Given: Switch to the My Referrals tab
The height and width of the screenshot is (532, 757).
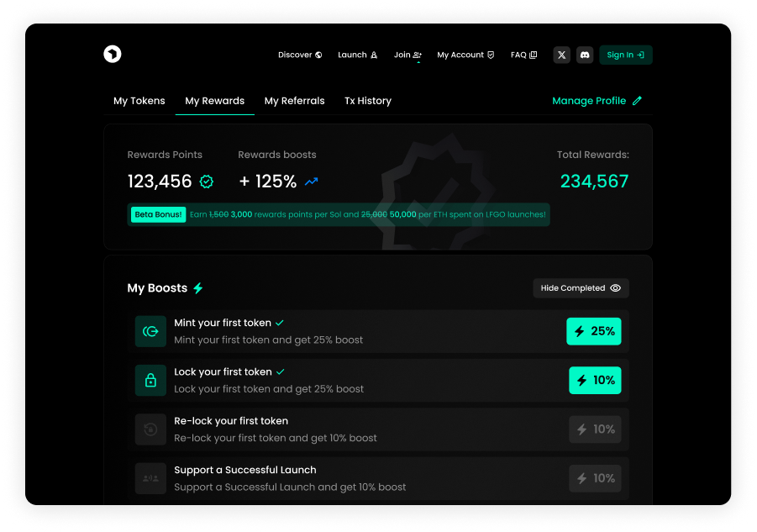Looking at the screenshot, I should click(294, 100).
